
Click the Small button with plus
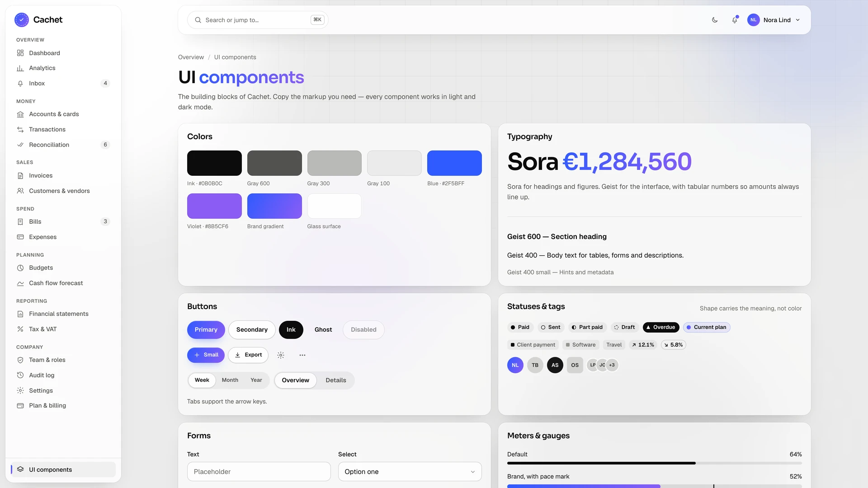206,355
